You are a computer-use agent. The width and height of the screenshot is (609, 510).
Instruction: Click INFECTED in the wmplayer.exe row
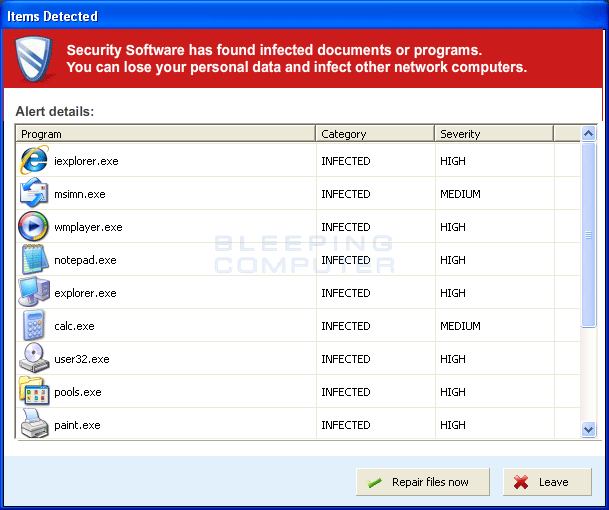point(346,227)
